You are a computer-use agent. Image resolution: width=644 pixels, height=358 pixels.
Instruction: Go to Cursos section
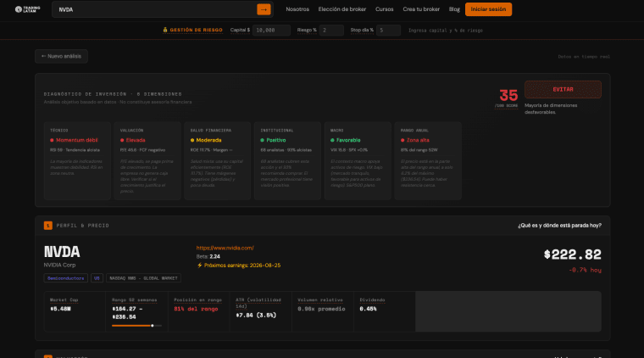384,9
